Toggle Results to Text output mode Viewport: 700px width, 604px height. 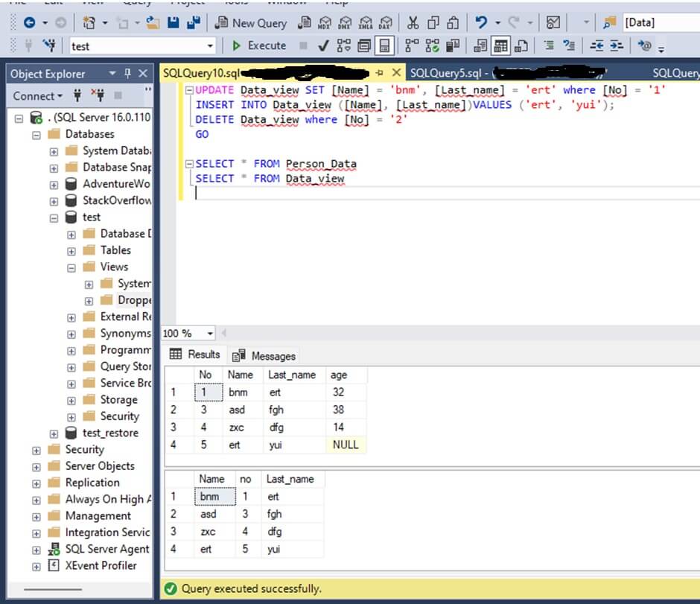coord(480,45)
